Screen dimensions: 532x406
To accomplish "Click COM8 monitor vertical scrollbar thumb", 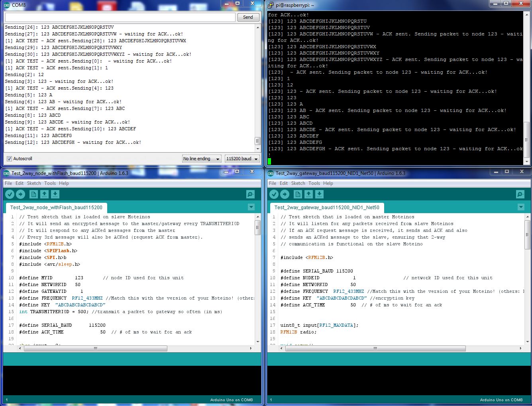I will tap(257, 141).
